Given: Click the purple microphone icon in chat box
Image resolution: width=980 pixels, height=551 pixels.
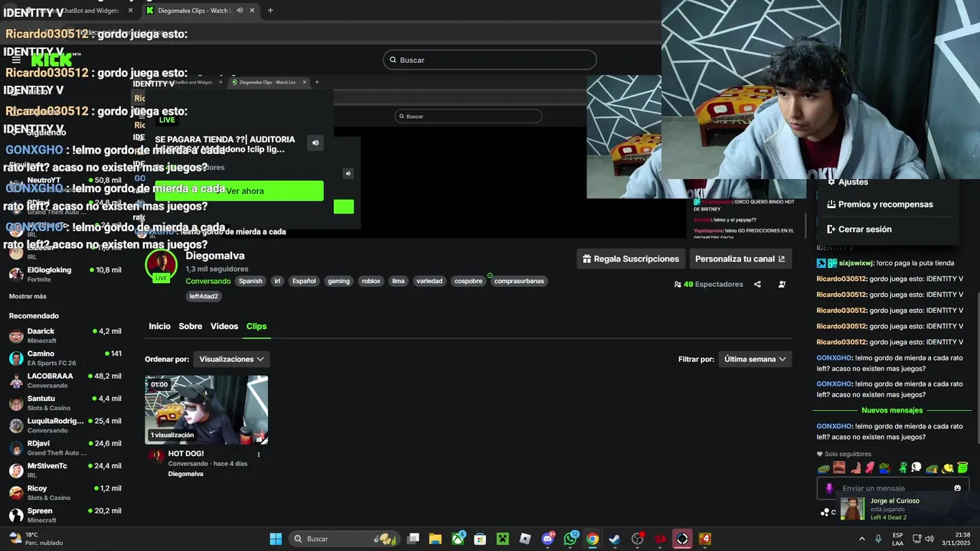Looking at the screenshot, I should (829, 488).
